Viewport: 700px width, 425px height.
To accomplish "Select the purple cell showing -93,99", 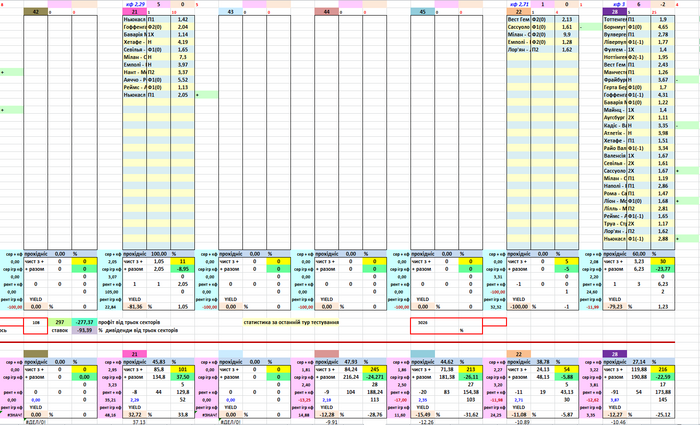I will click(84, 330).
